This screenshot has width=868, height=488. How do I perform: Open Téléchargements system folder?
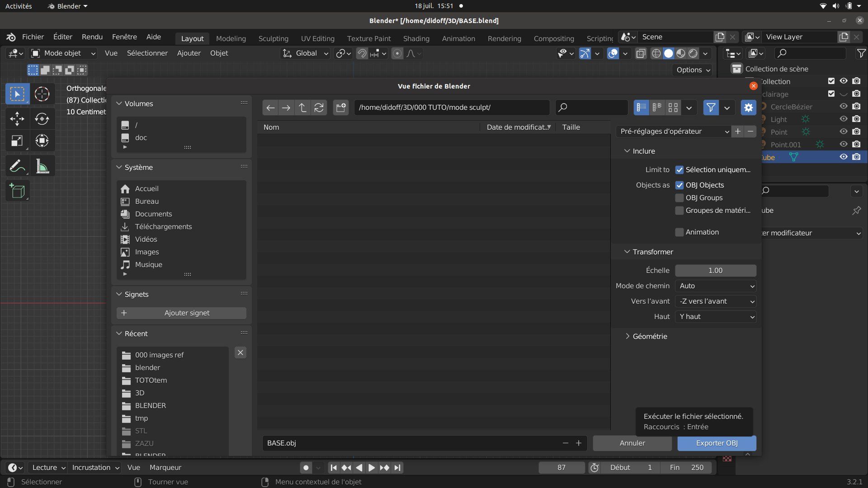(163, 227)
